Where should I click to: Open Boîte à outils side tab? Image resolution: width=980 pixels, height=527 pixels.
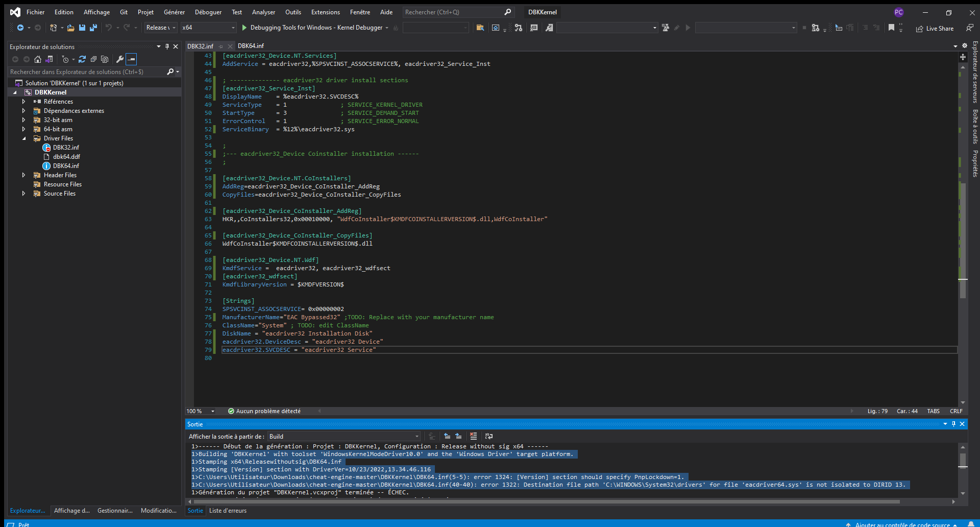coord(975,127)
